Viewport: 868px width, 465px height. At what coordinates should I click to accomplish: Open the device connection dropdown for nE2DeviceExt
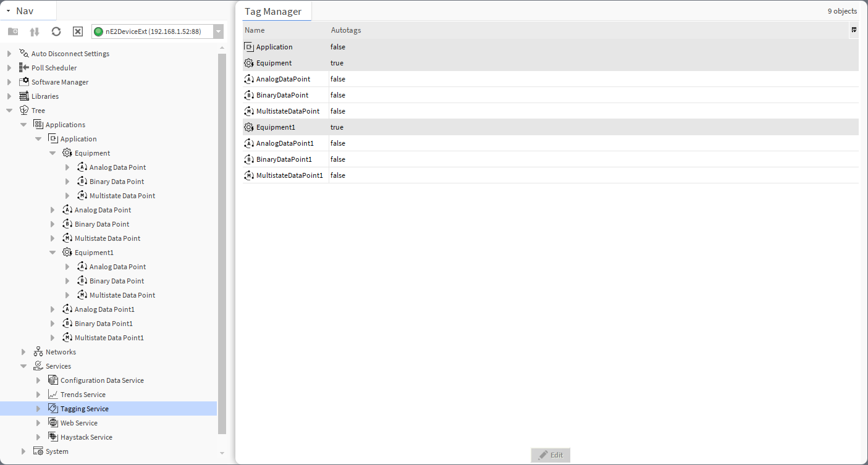[217, 31]
